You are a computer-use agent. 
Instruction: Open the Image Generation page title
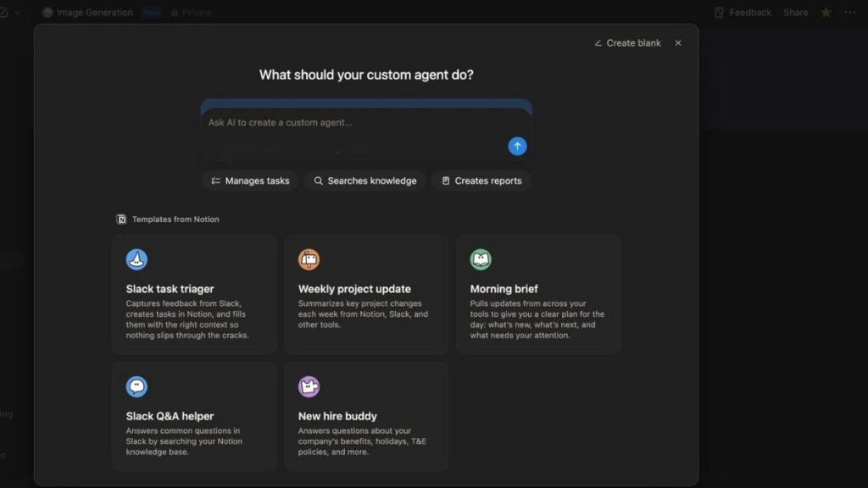pos(94,13)
